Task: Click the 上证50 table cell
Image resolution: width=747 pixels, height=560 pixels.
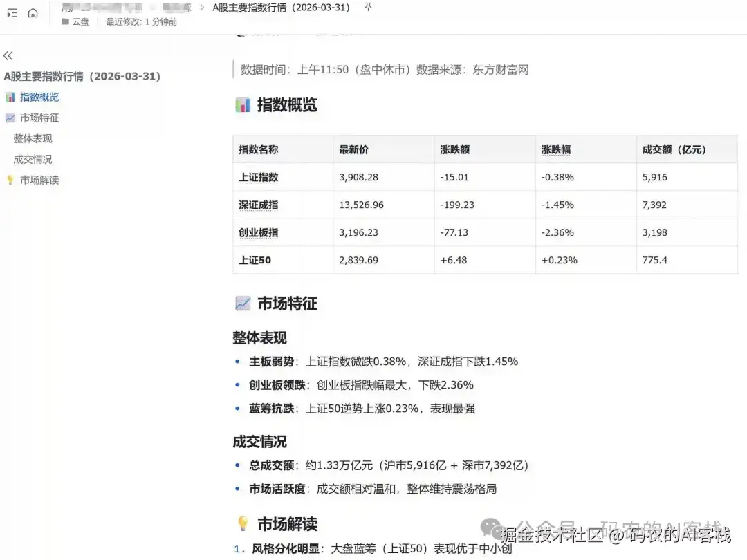Action: [x=283, y=260]
